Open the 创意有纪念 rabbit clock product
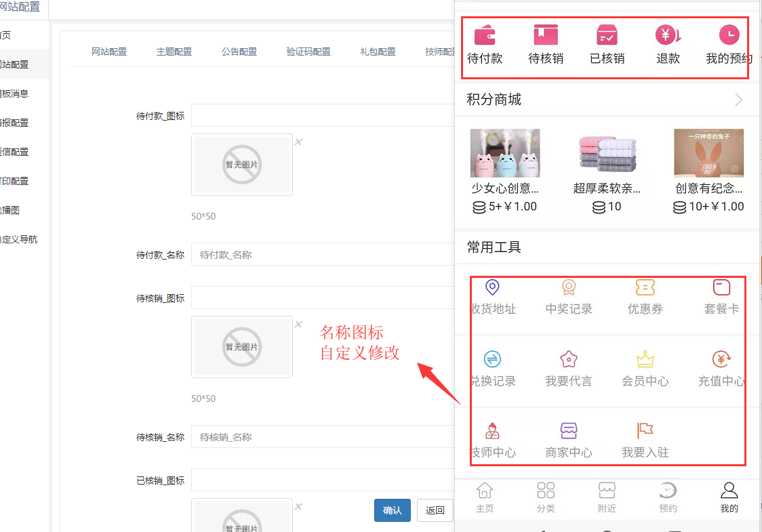 (x=708, y=153)
